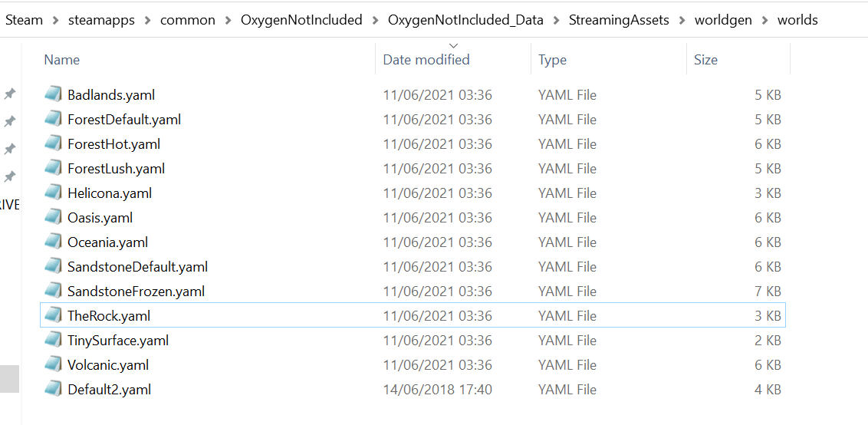Sort files by Size column
Viewport: 868px width, 425px height.
point(705,59)
